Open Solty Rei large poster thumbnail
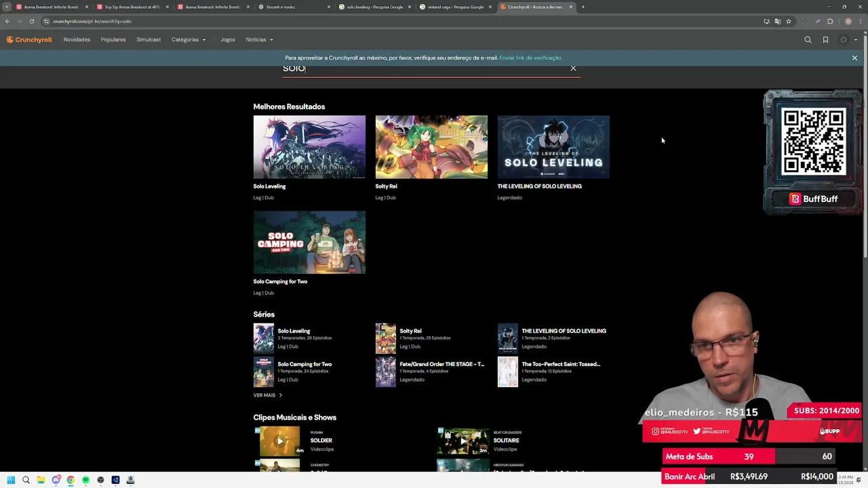Viewport: 868px width, 488px height. [431, 147]
